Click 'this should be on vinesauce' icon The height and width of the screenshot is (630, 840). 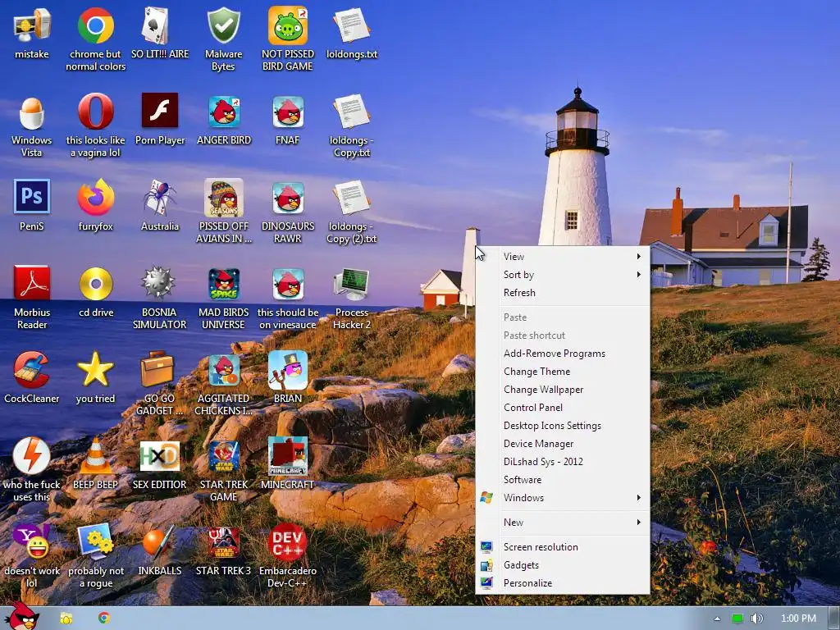coord(288,285)
